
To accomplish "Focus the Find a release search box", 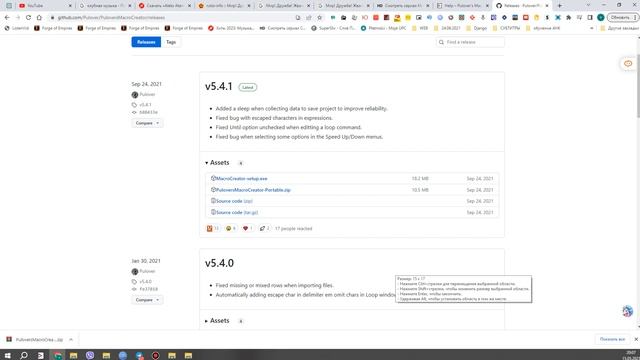I will (x=470, y=42).
